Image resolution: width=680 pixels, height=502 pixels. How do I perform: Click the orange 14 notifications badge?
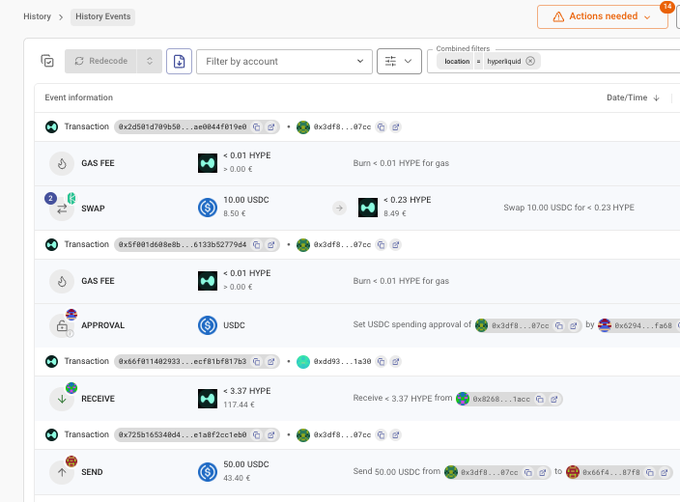click(x=667, y=7)
